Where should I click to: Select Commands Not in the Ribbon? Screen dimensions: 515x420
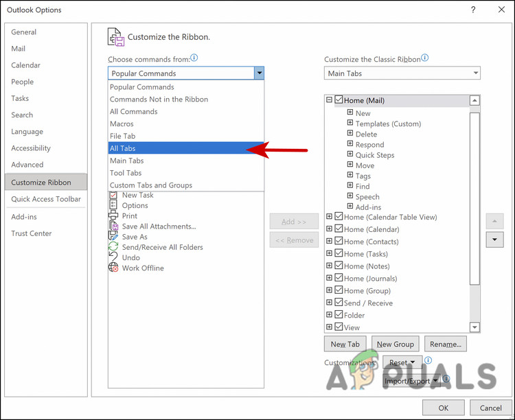click(186, 100)
